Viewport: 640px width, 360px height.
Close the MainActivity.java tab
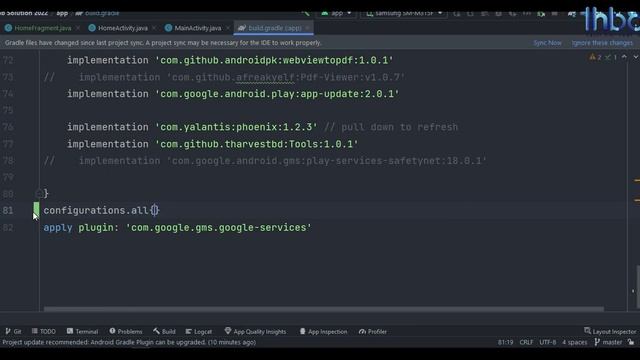point(228,28)
